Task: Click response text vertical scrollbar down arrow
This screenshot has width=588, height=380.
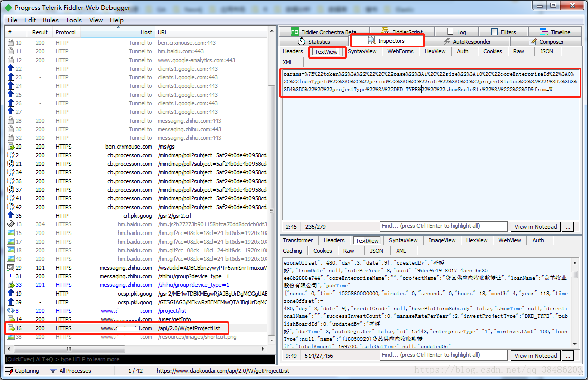Action: click(x=574, y=344)
